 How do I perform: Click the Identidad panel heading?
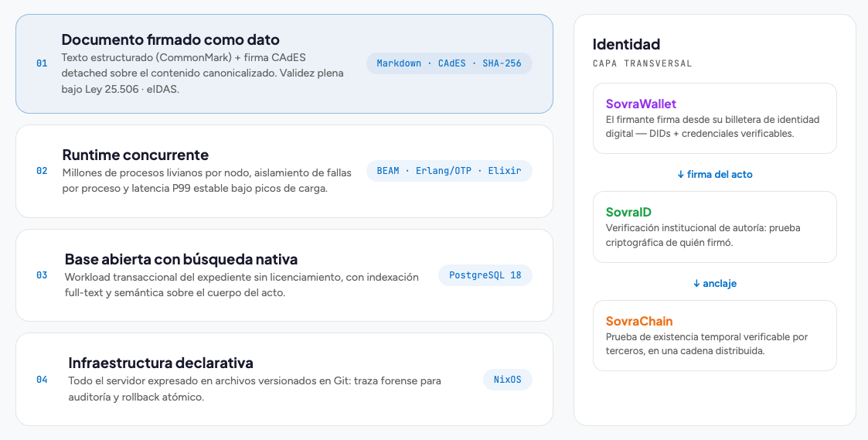(x=626, y=44)
